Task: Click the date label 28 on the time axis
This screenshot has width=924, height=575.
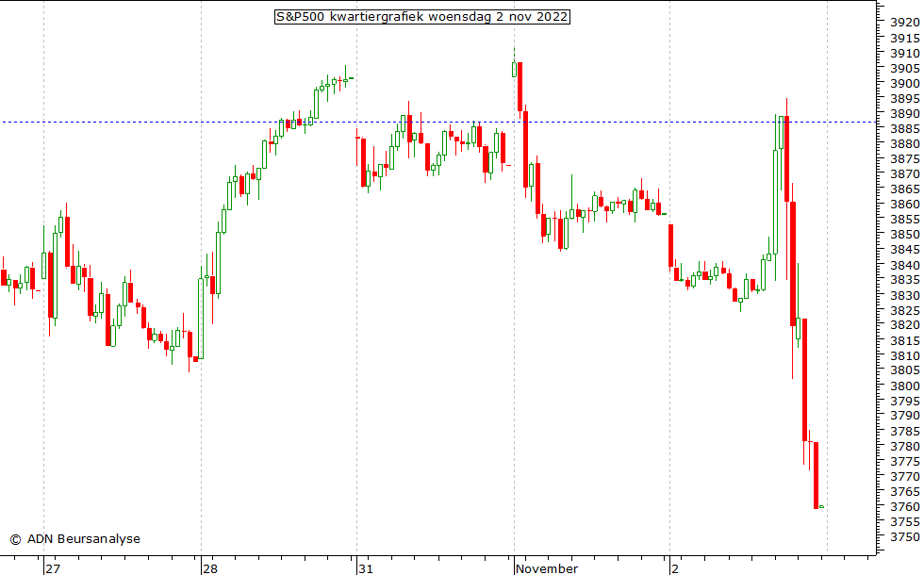Action: (209, 568)
